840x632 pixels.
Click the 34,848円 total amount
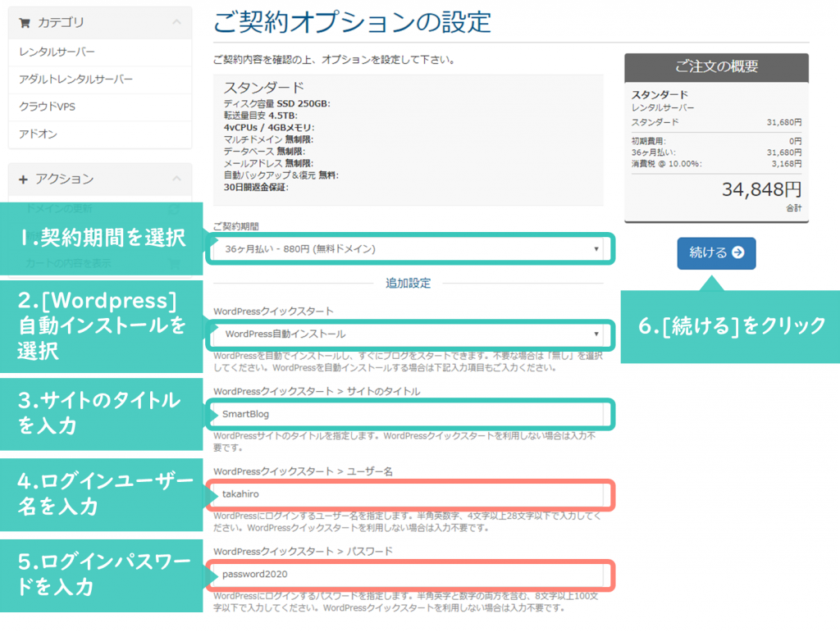click(761, 189)
